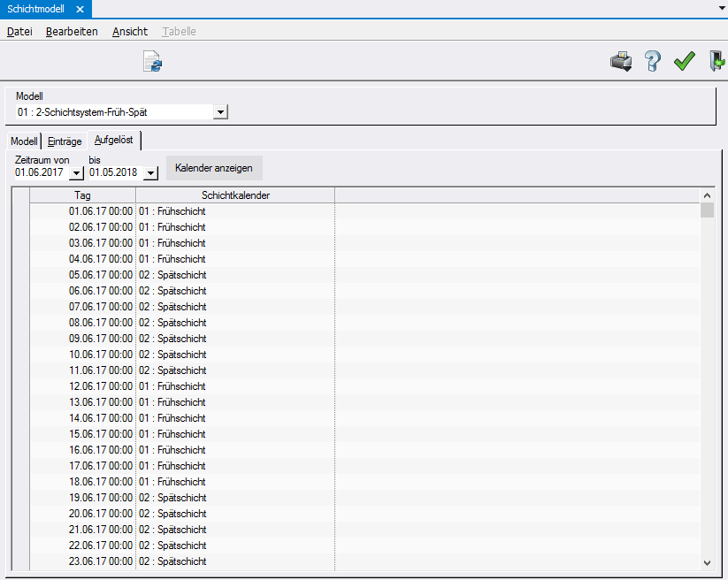Viewport: 728px width, 580px height.
Task: Confirm with the green checkmark icon
Action: pyautogui.click(x=684, y=62)
